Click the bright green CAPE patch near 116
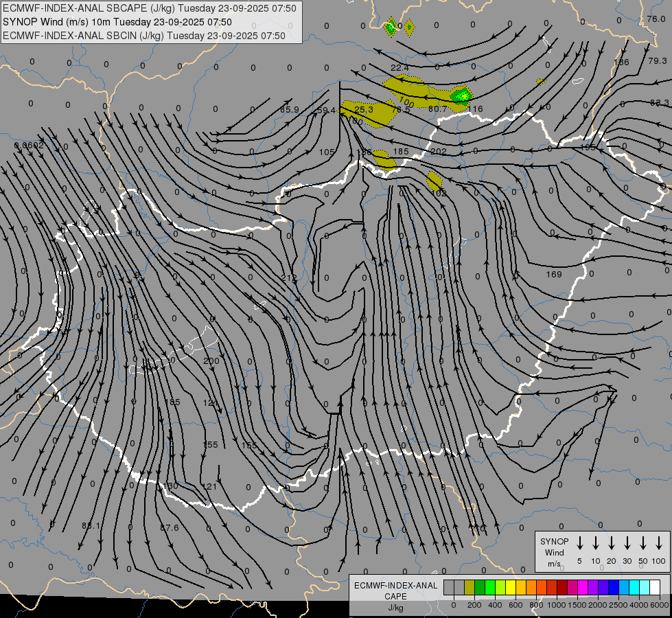Viewport: 672px width, 618px height. (x=462, y=95)
